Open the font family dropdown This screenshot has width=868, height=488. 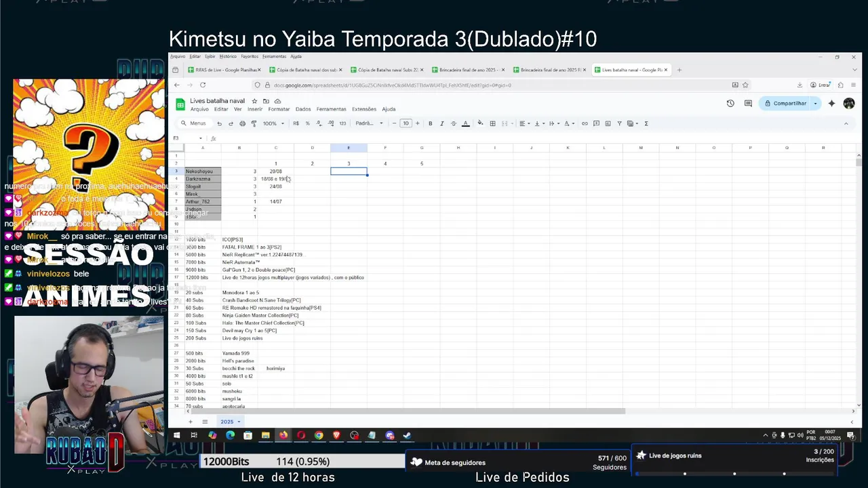coord(370,123)
